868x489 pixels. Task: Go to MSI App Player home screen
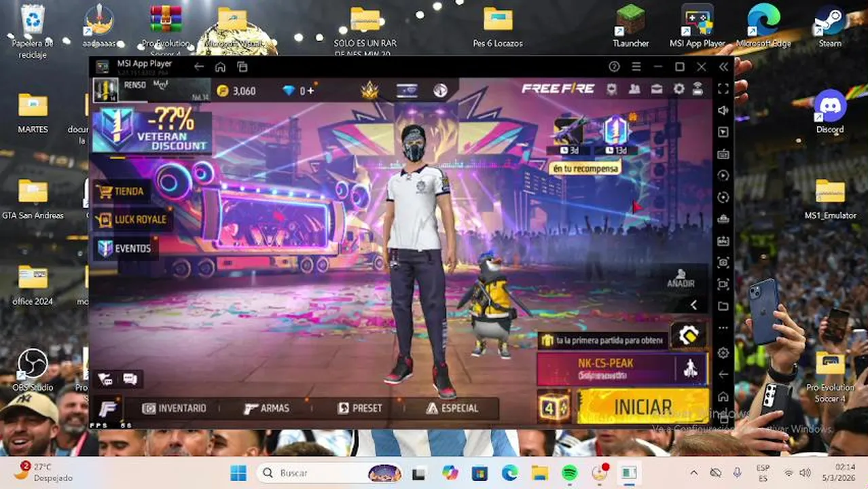tap(220, 67)
